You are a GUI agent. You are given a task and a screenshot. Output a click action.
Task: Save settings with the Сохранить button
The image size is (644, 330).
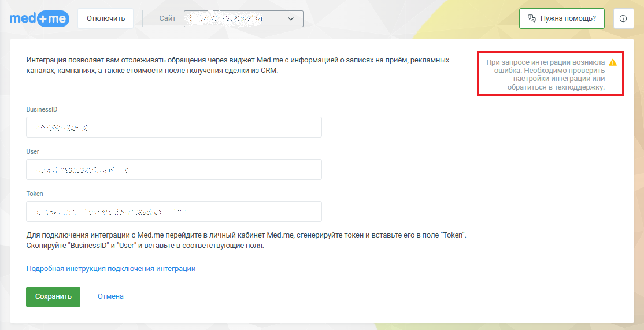[x=53, y=296]
